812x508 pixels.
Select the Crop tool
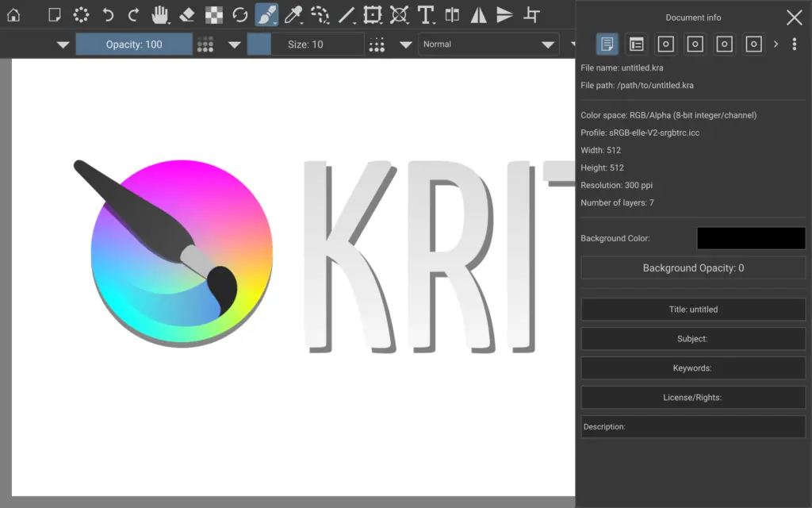(x=533, y=15)
